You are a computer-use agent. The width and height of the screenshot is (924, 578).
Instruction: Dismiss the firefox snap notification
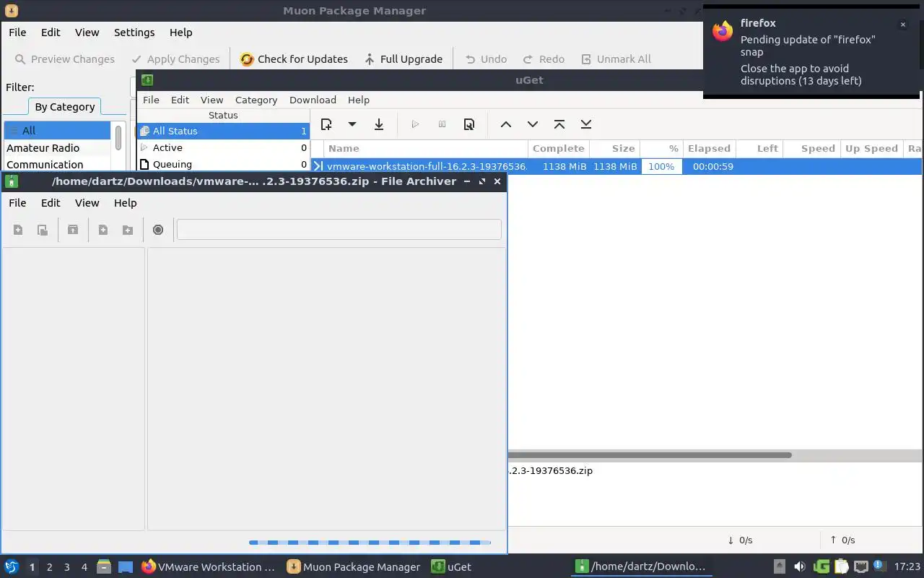[902, 25]
